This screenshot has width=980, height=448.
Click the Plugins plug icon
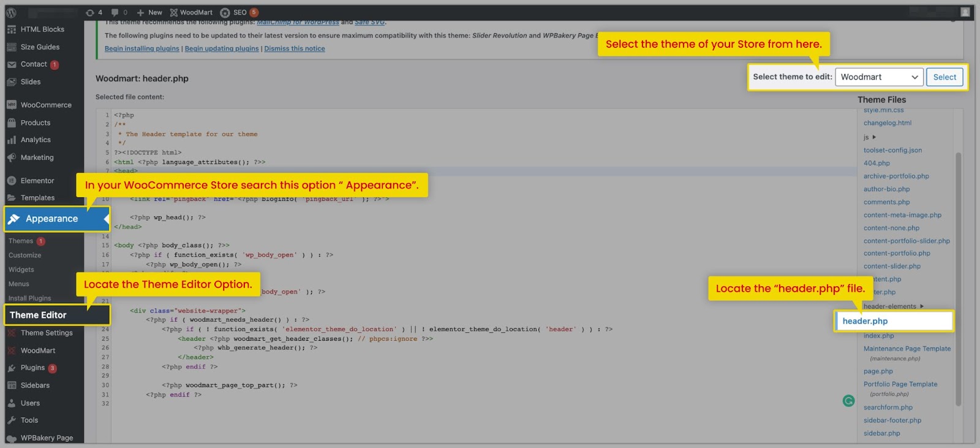pos(12,368)
